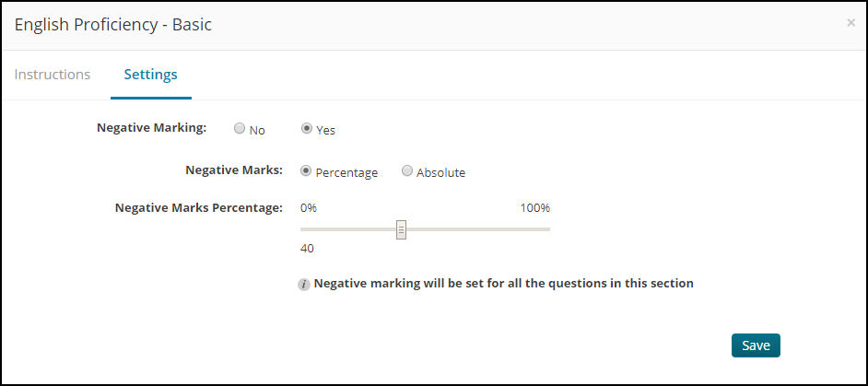This screenshot has height=386, width=868.
Task: Click slider track's right end below 100%
Action: pyautogui.click(x=547, y=229)
